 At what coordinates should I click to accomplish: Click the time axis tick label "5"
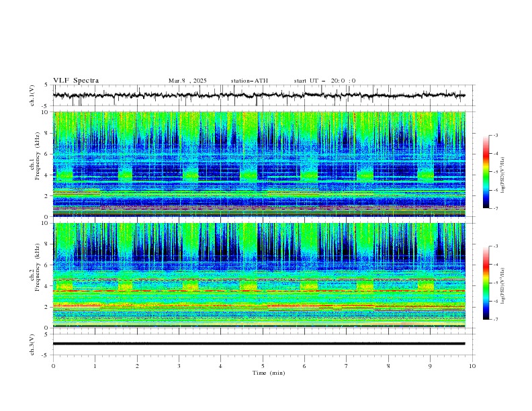pos(263,366)
